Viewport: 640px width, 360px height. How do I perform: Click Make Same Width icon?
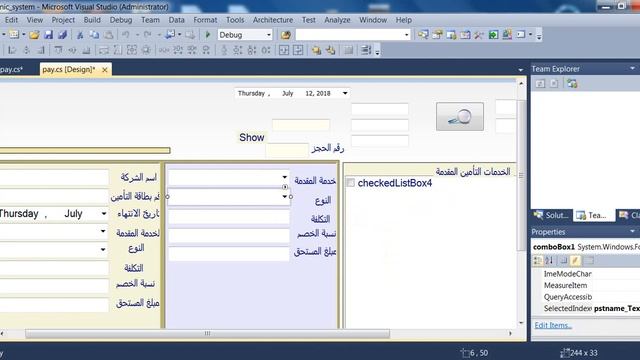coord(104,50)
